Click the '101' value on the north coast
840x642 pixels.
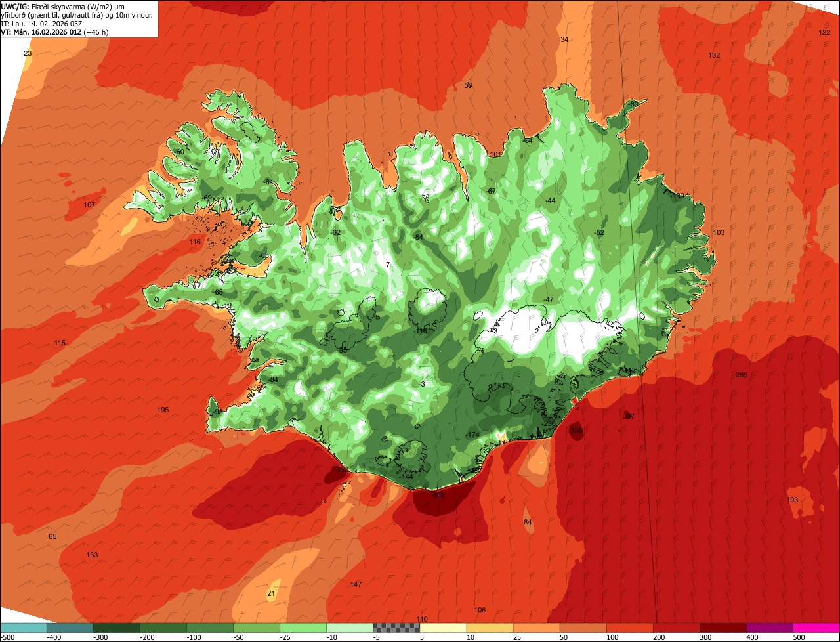(495, 154)
